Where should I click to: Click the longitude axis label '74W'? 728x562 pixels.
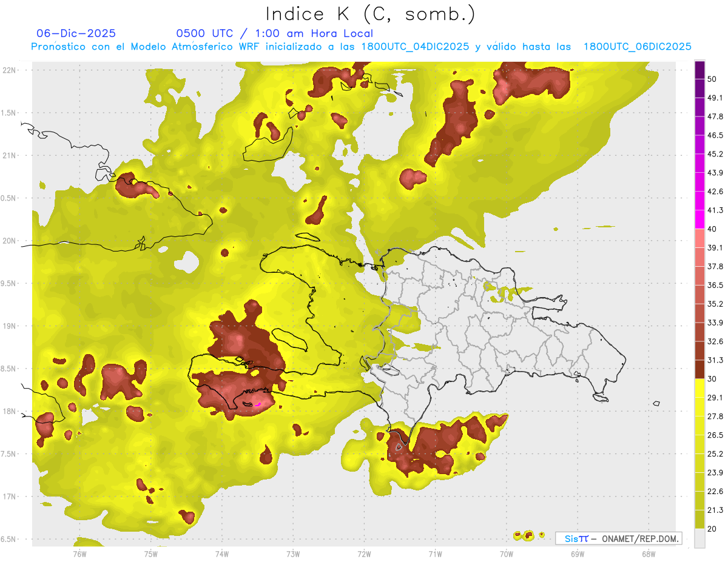(221, 554)
